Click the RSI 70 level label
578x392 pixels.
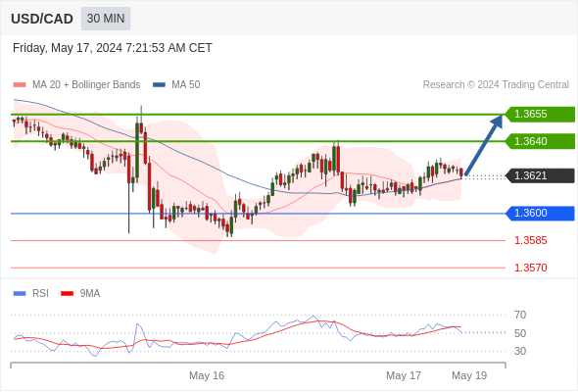(520, 315)
